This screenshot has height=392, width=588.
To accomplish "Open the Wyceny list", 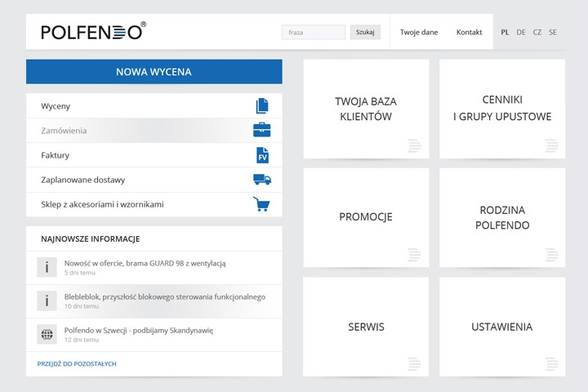I will click(154, 106).
